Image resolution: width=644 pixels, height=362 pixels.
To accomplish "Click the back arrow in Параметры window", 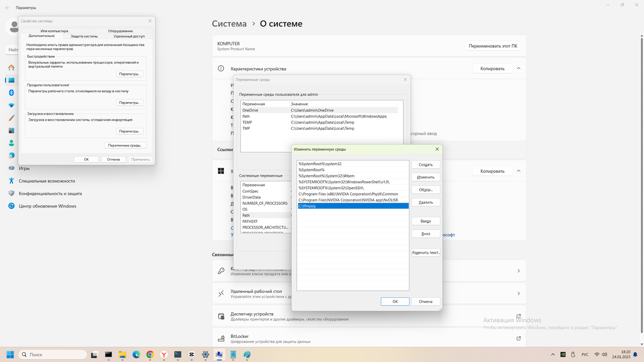I will [x=7, y=8].
